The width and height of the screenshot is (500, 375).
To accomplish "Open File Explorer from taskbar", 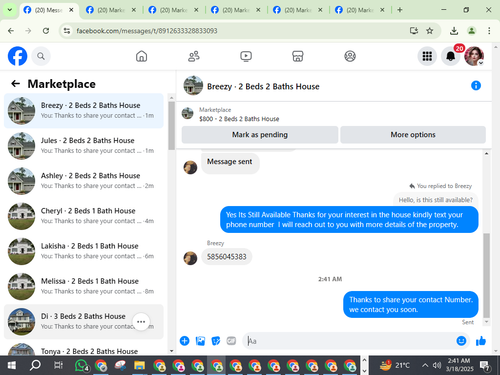I will [139, 366].
